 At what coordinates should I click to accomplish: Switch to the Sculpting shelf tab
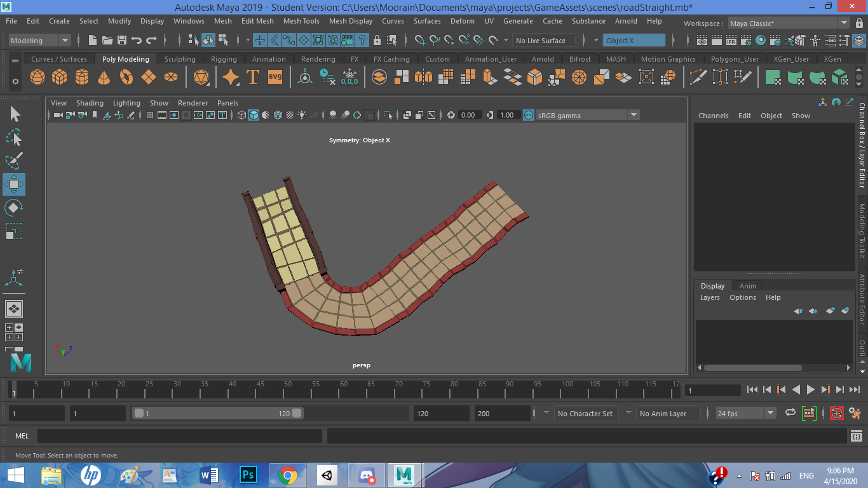180,59
